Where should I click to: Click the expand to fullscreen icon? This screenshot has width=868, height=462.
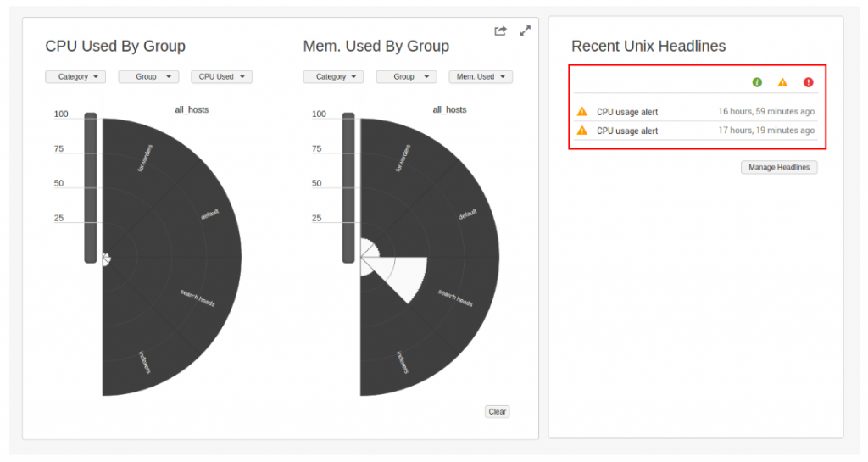pos(525,31)
